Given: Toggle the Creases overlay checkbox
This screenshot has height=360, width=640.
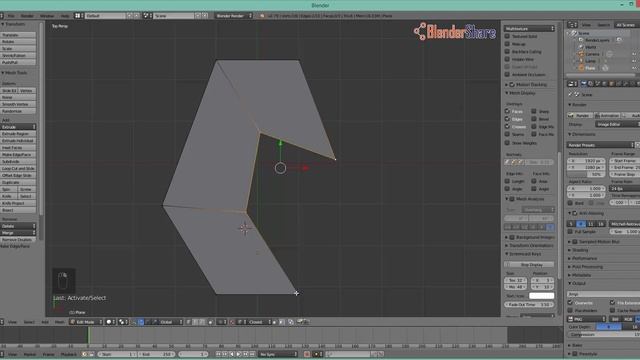Looking at the screenshot, I should coord(507,127).
